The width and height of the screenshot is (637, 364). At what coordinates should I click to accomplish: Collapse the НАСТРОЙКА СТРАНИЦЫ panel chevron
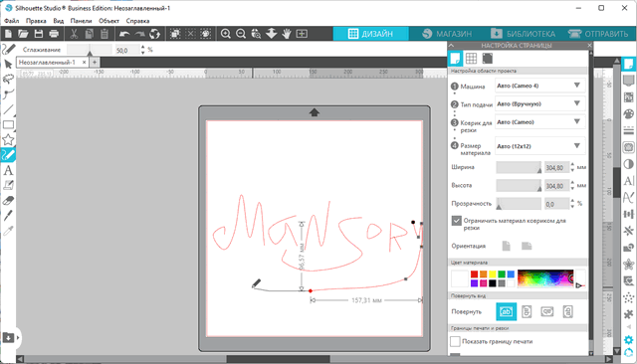point(451,46)
